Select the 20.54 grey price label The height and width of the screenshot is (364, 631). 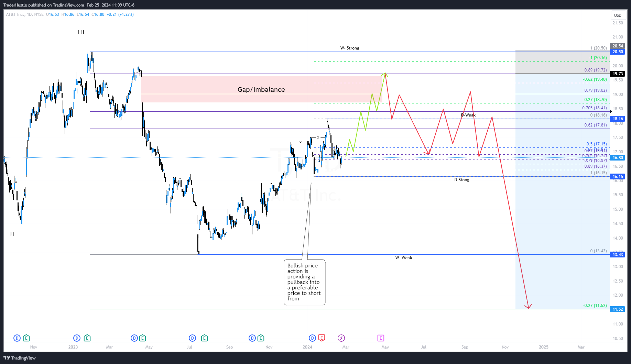click(x=618, y=46)
